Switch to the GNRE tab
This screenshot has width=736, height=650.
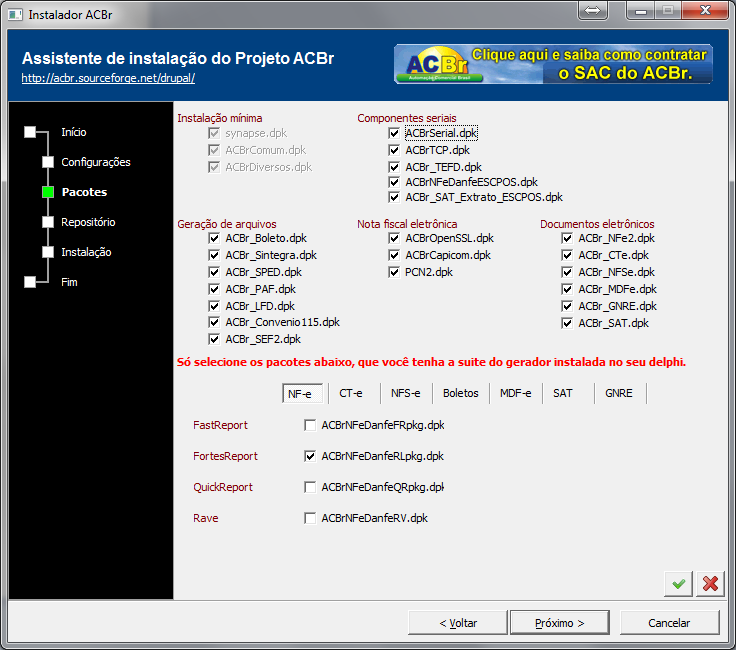[x=619, y=393]
